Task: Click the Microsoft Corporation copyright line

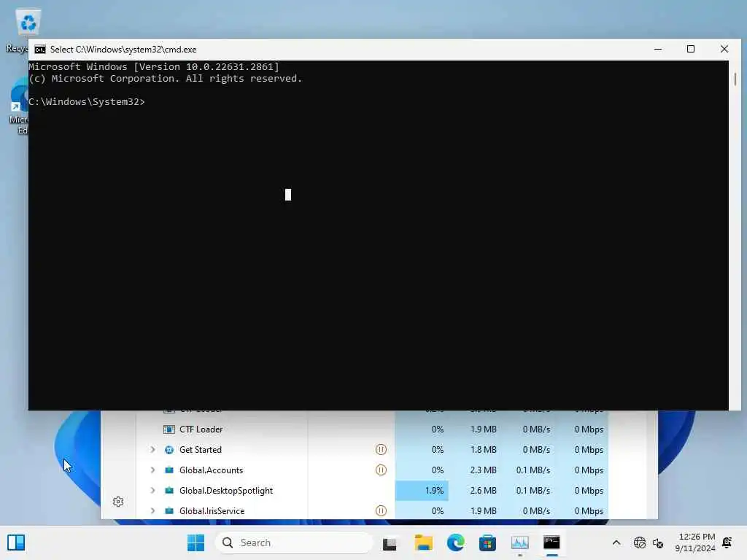Action: (166, 79)
